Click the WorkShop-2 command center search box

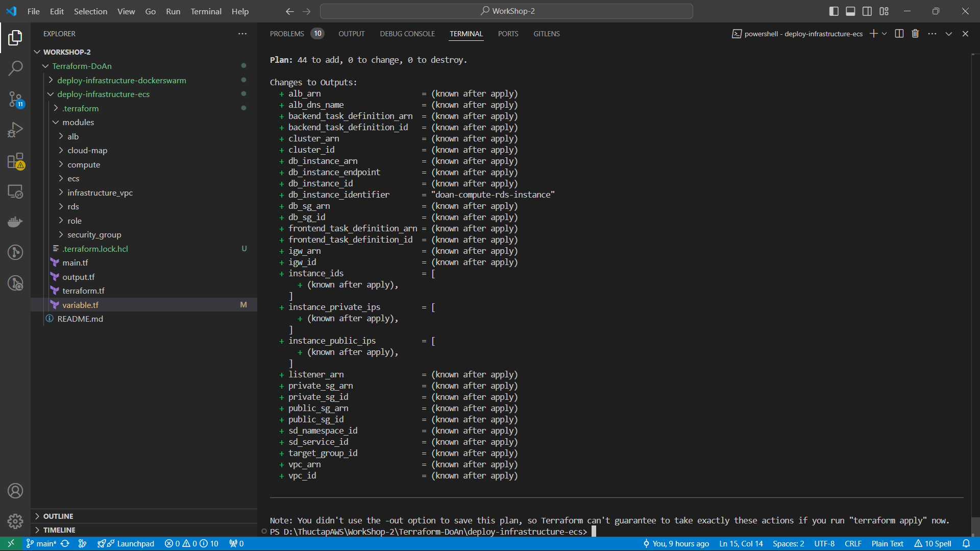(506, 11)
